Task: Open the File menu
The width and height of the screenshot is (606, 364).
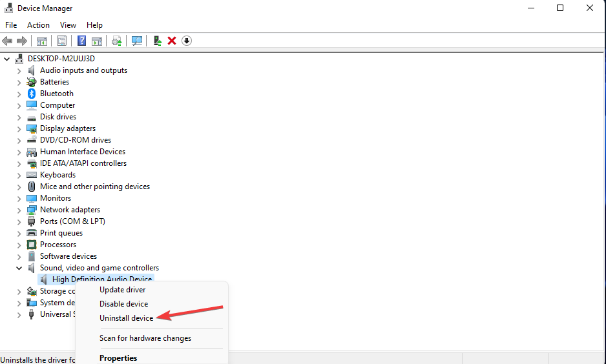Action: click(x=11, y=25)
